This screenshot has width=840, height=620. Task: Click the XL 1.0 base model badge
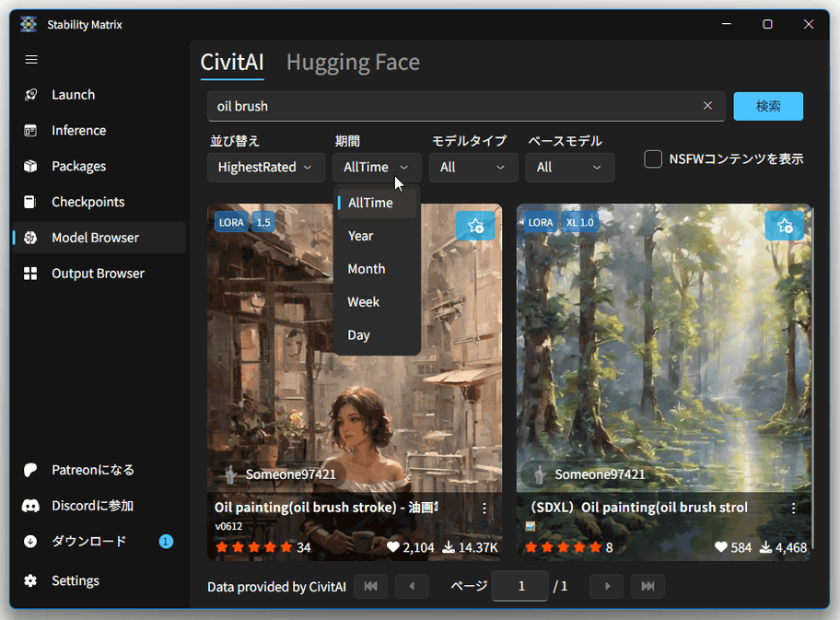tap(580, 222)
